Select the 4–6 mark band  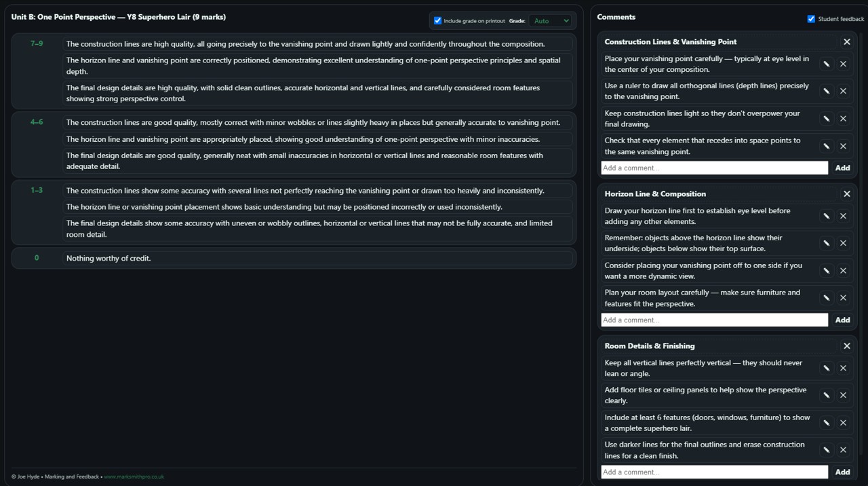(x=37, y=122)
